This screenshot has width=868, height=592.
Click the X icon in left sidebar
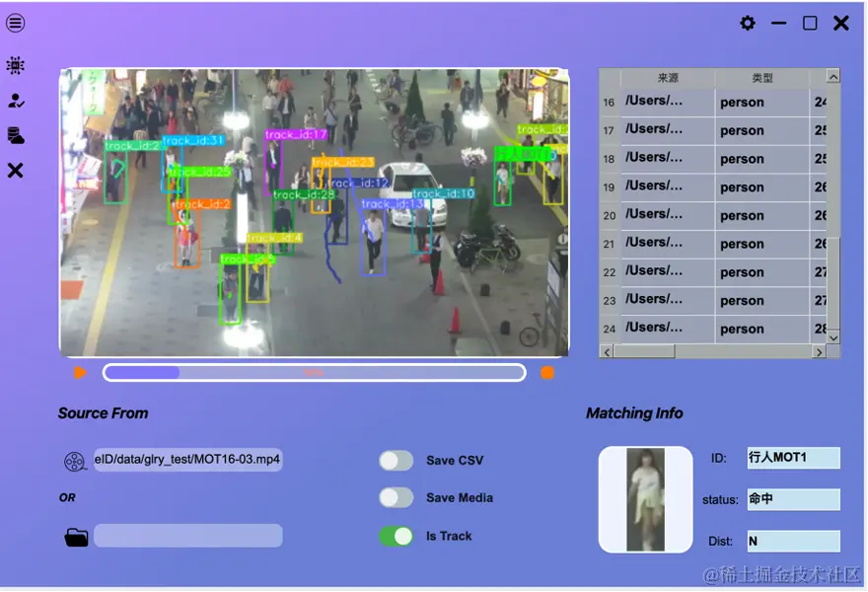pyautogui.click(x=16, y=171)
